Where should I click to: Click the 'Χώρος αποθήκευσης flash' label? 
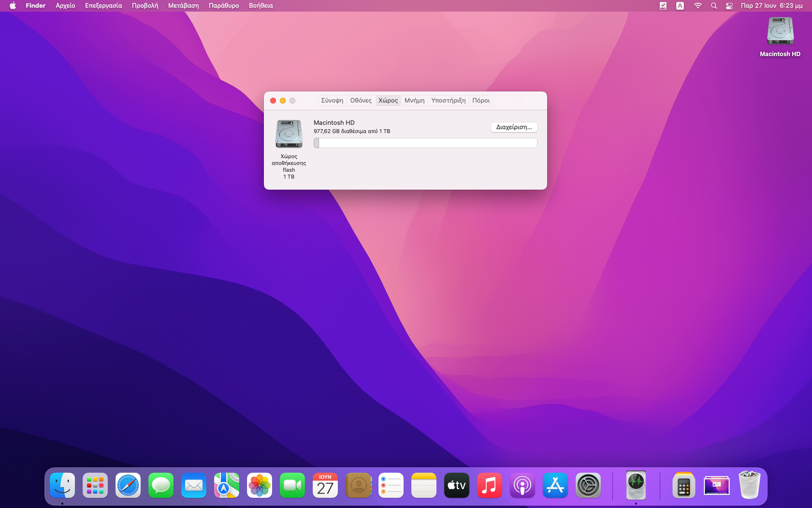click(x=289, y=163)
